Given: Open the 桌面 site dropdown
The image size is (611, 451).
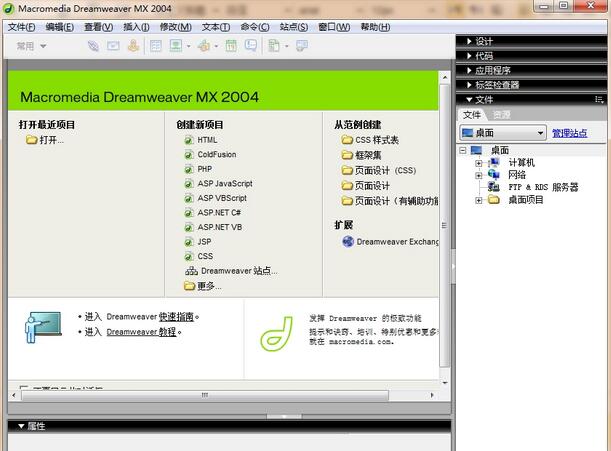Looking at the screenshot, I should point(503,133).
